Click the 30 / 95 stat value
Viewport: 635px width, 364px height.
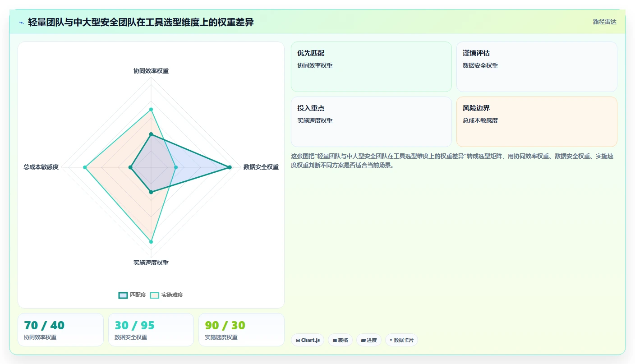point(135,326)
